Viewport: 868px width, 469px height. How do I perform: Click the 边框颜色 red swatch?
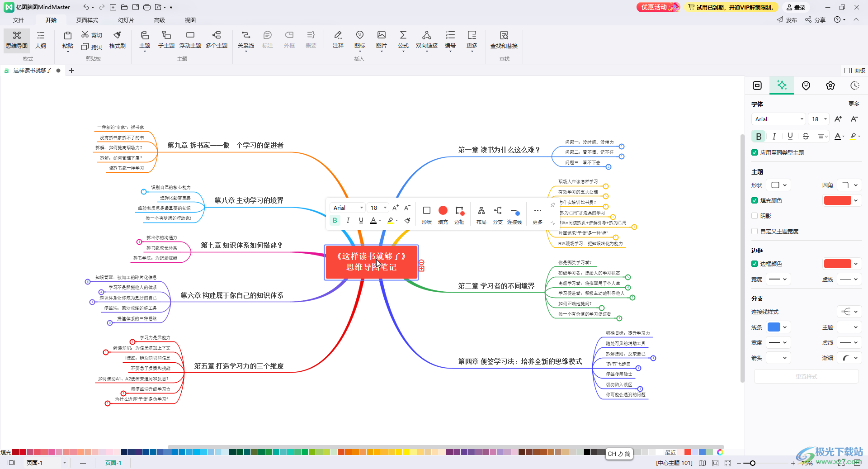[x=837, y=264]
